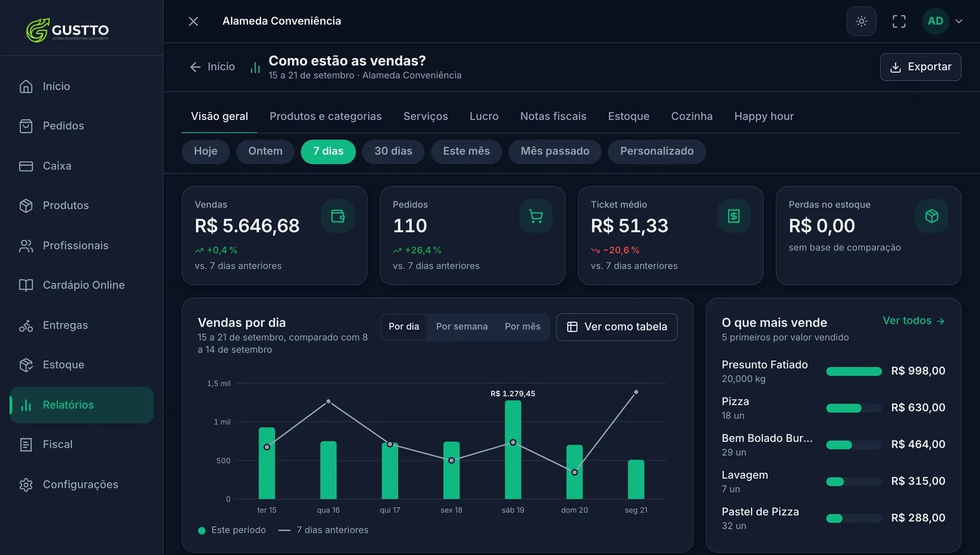Open Relatórios in the sidebar
The width and height of the screenshot is (980, 555).
81,405
